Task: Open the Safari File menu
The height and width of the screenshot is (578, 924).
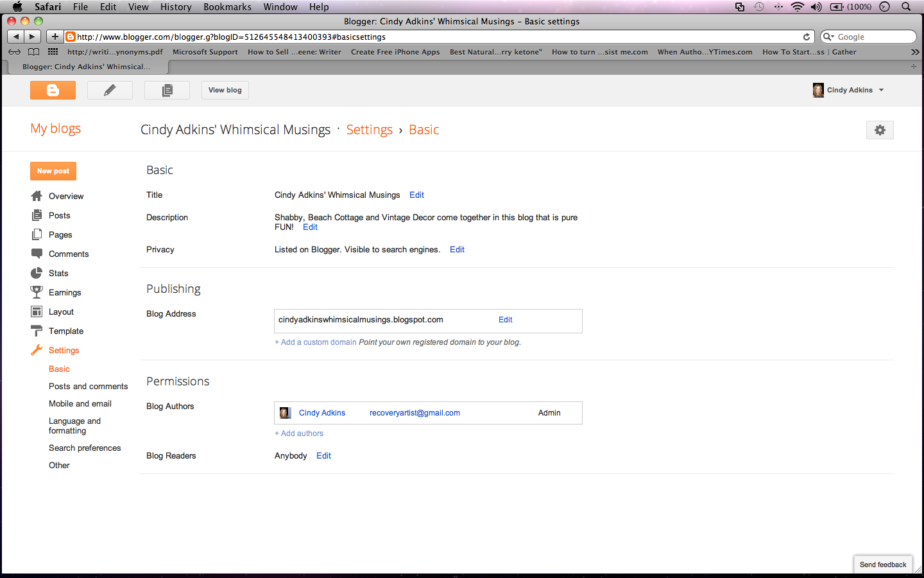Action: pyautogui.click(x=80, y=6)
